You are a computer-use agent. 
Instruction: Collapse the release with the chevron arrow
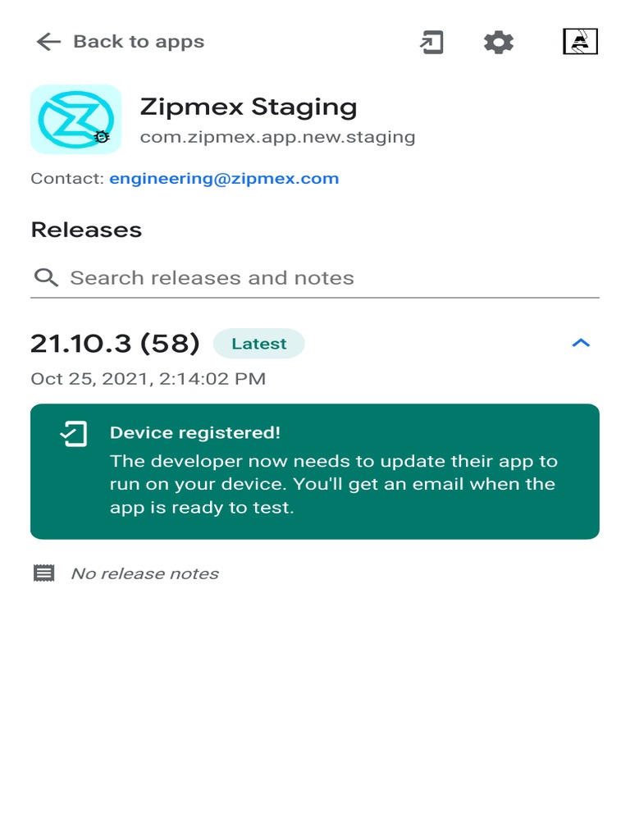[581, 343]
